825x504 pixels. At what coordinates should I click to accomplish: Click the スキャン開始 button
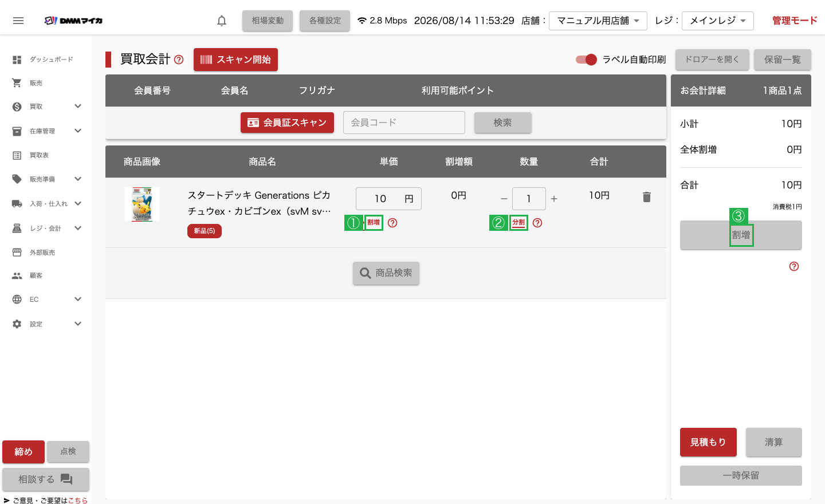(235, 60)
